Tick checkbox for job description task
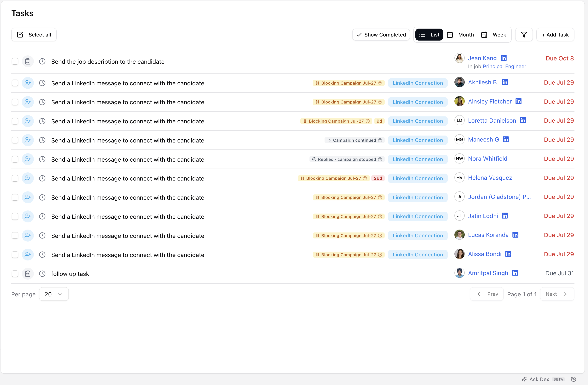Screen dimensions: 588x385 pos(15,61)
